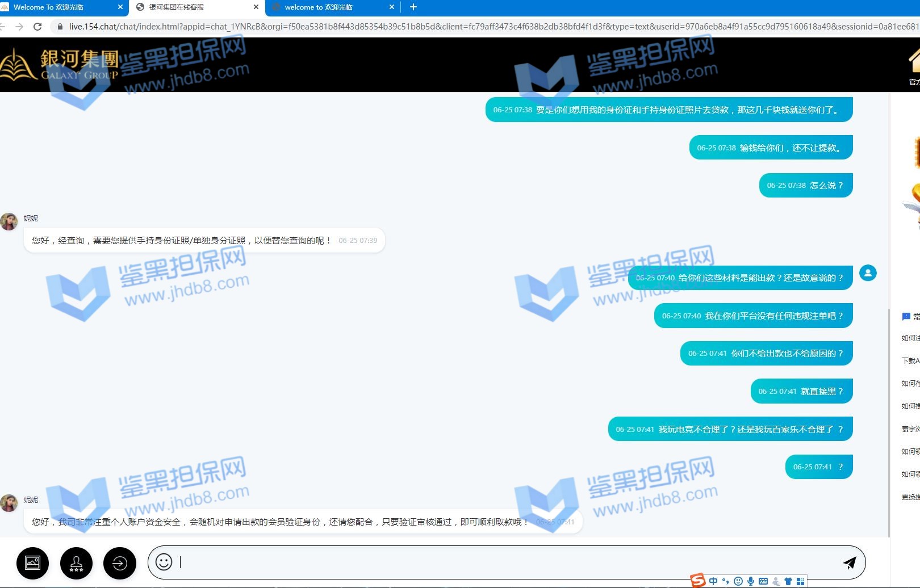
Task: Click the chat message input field
Action: pos(505,562)
